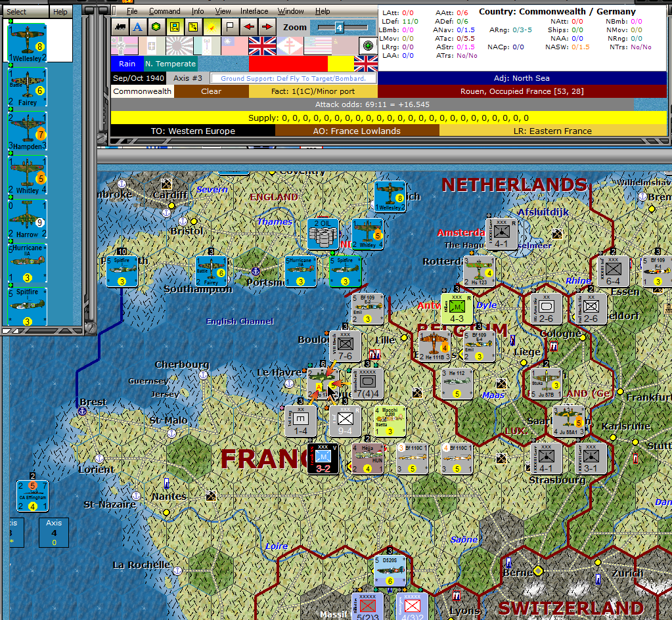The image size is (672, 620).
Task: Click the Attack odds 69:11 bar
Action: (x=372, y=104)
